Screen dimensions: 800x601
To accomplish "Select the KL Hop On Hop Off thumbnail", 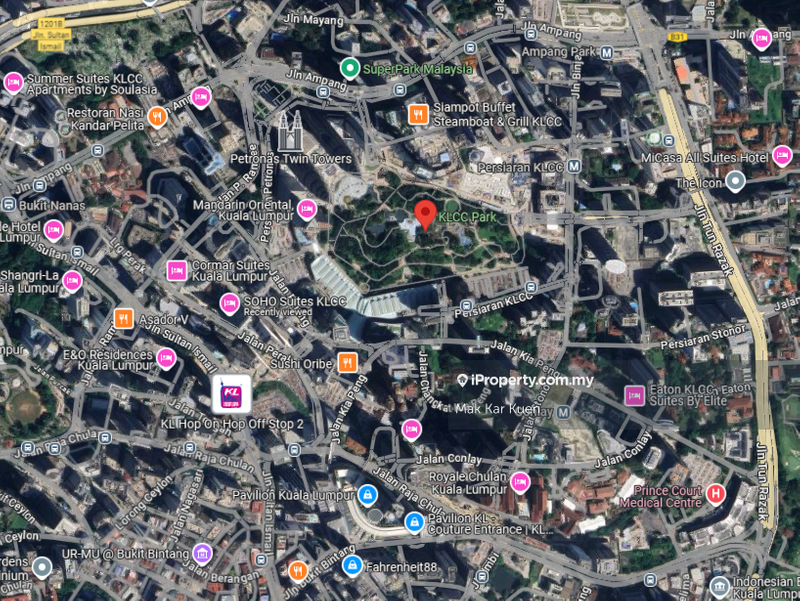I will pos(232,394).
